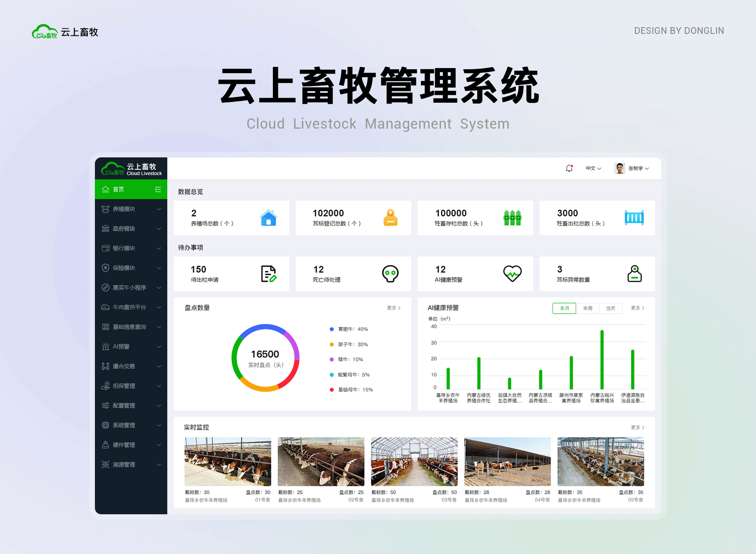Click 更多 link next to 盘点数量
Image resolution: width=756 pixels, height=554 pixels.
pos(393,308)
